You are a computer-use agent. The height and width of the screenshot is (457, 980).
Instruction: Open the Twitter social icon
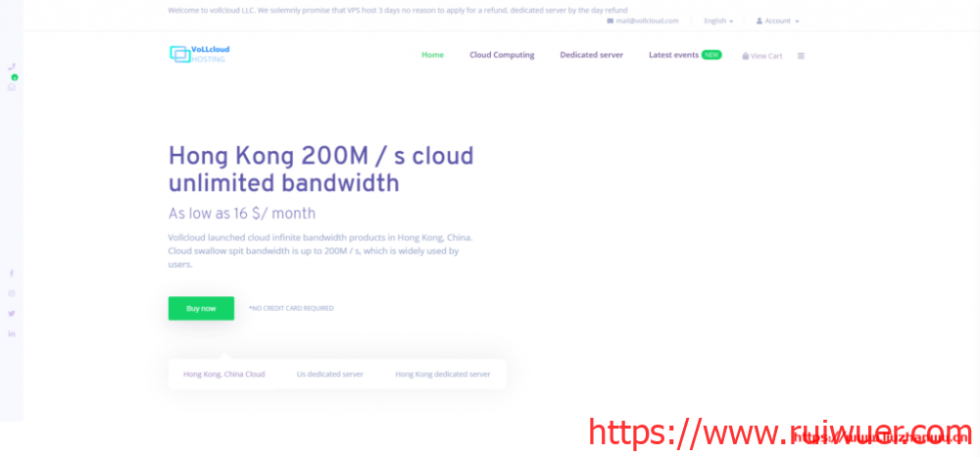click(12, 313)
